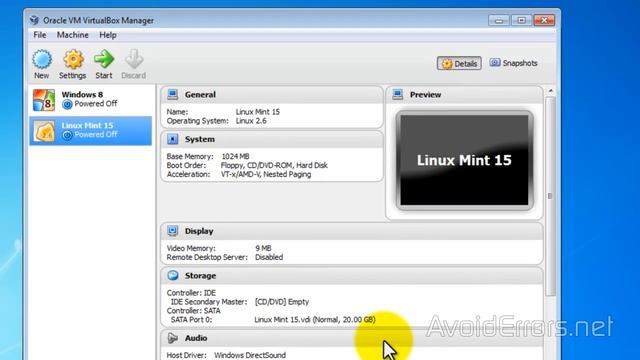Open the System section header link
Viewport: 640px width, 360px height.
(x=200, y=139)
